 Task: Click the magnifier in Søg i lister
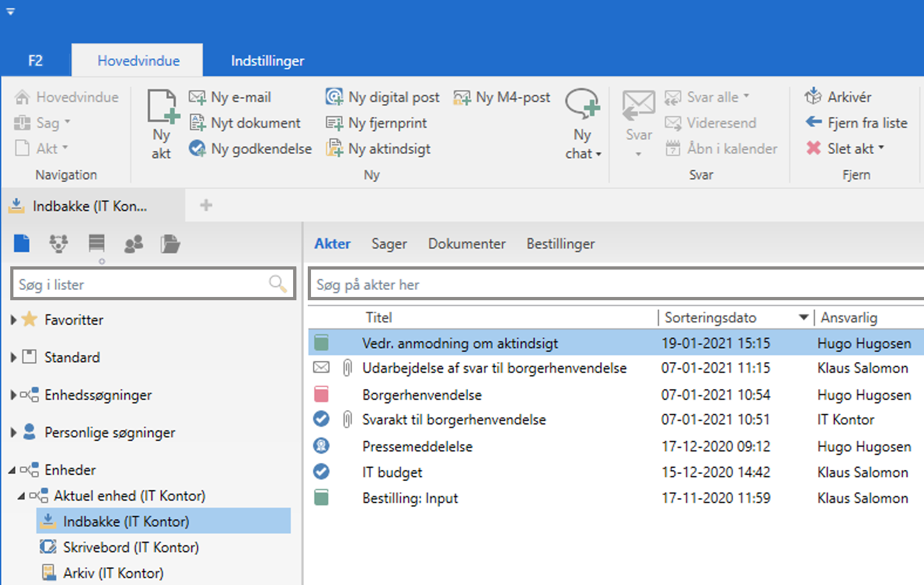coord(278,284)
